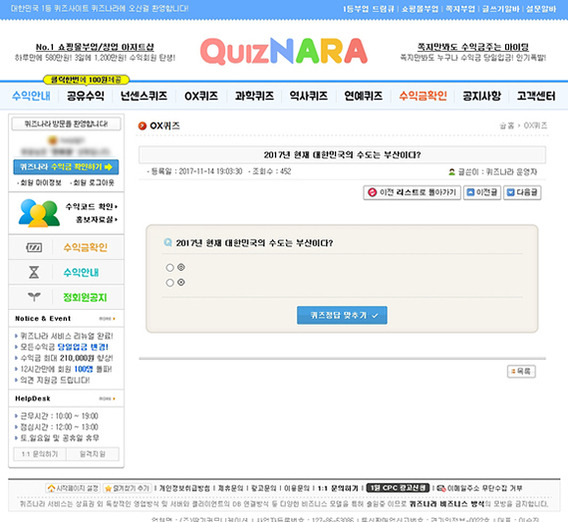This screenshot has width=568, height=522.
Task: Open the 수익금확인 tab in navigation bar
Action: pos(423,96)
